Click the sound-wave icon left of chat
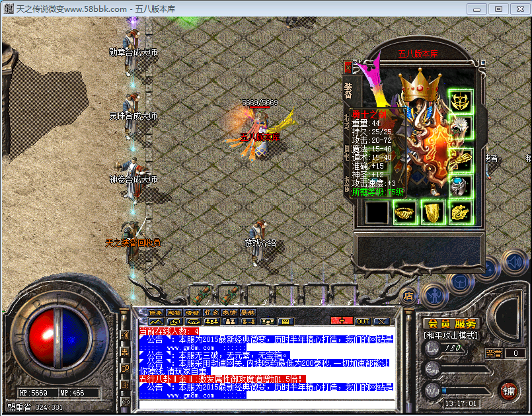532x416 pixels. point(125,335)
